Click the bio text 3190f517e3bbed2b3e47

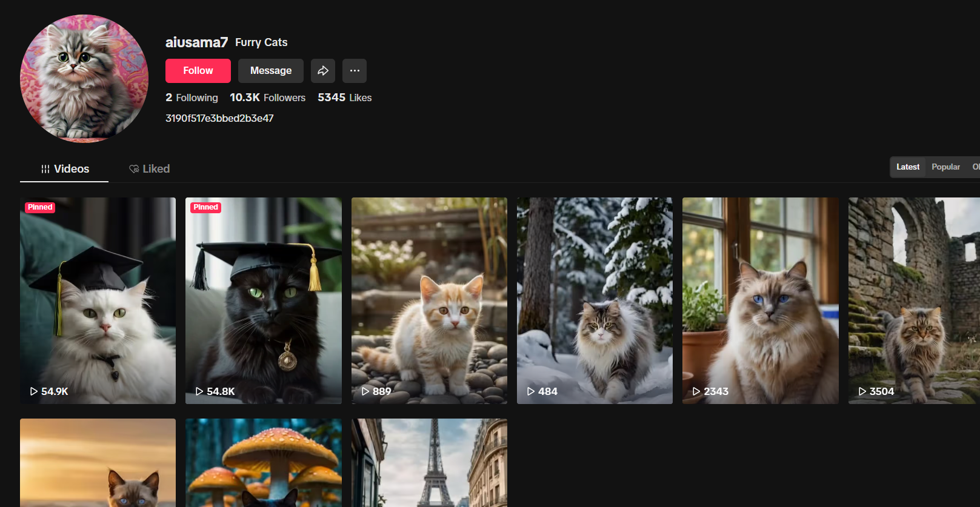pyautogui.click(x=219, y=118)
